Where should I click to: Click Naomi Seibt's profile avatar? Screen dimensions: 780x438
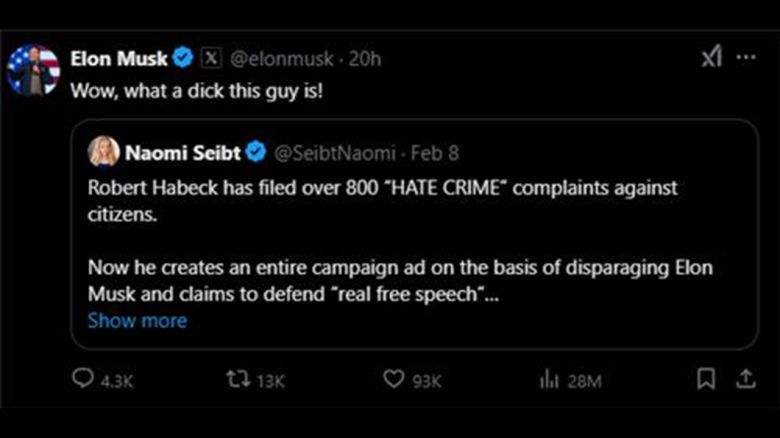(103, 153)
